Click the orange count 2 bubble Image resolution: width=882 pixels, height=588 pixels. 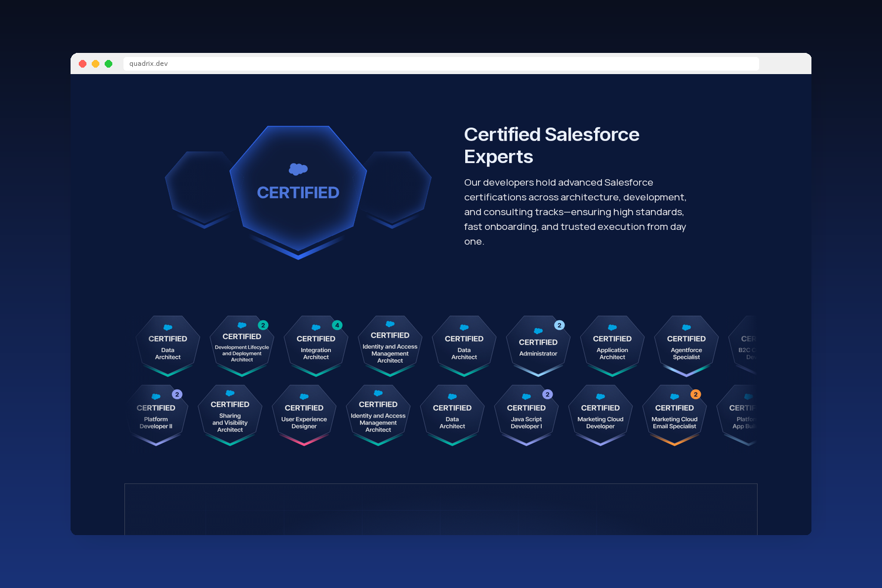(x=696, y=395)
